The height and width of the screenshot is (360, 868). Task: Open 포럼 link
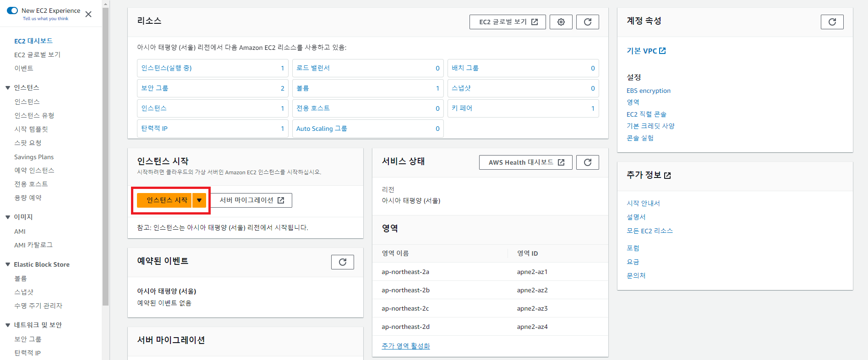click(x=633, y=248)
